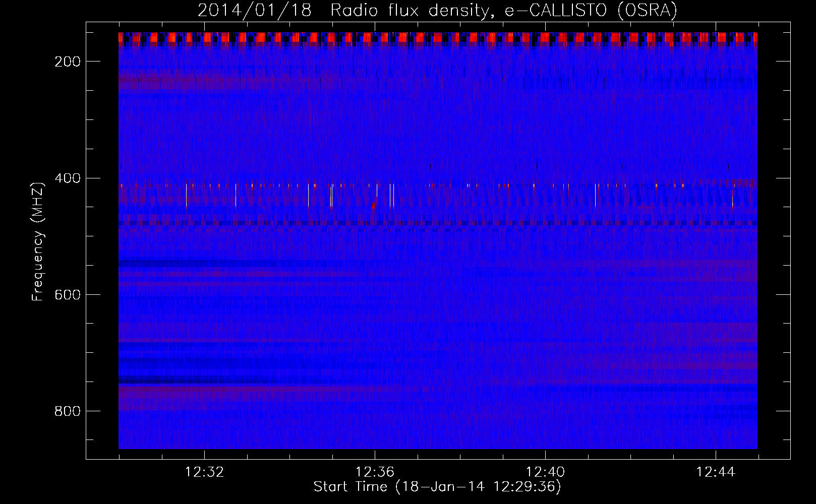
Task: Click the plot title '2014/01/18 Radio flux density'
Action: [437, 10]
